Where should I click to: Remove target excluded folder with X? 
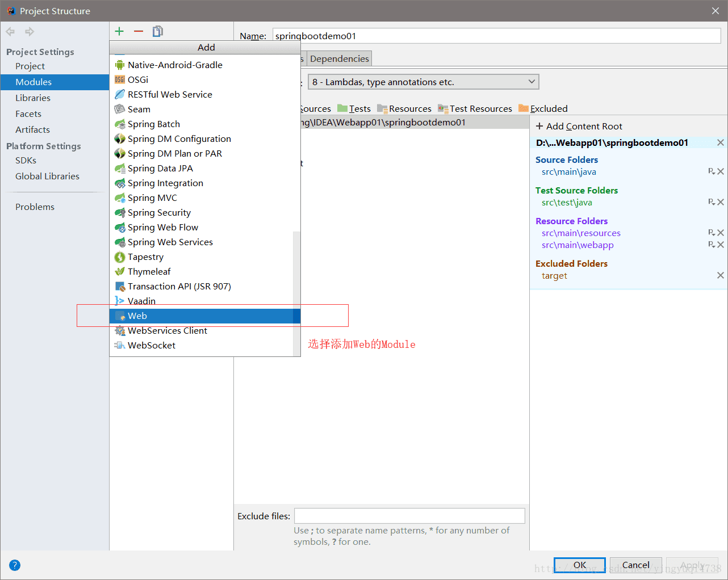(x=721, y=275)
